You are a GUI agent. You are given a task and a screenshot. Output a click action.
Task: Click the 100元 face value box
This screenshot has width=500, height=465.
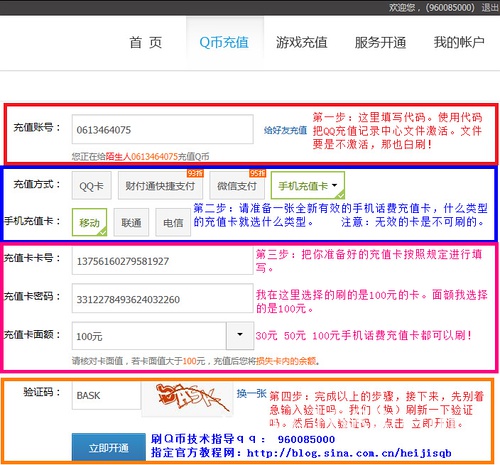[x=149, y=336]
